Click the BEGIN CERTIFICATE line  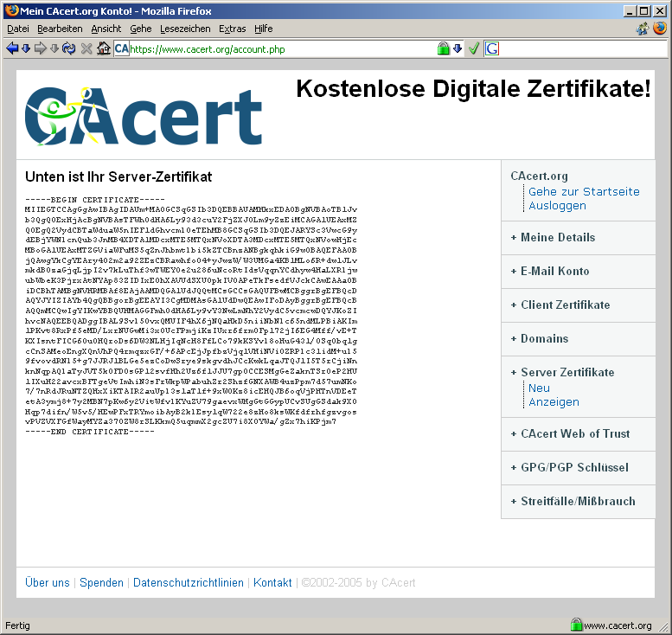(x=95, y=200)
